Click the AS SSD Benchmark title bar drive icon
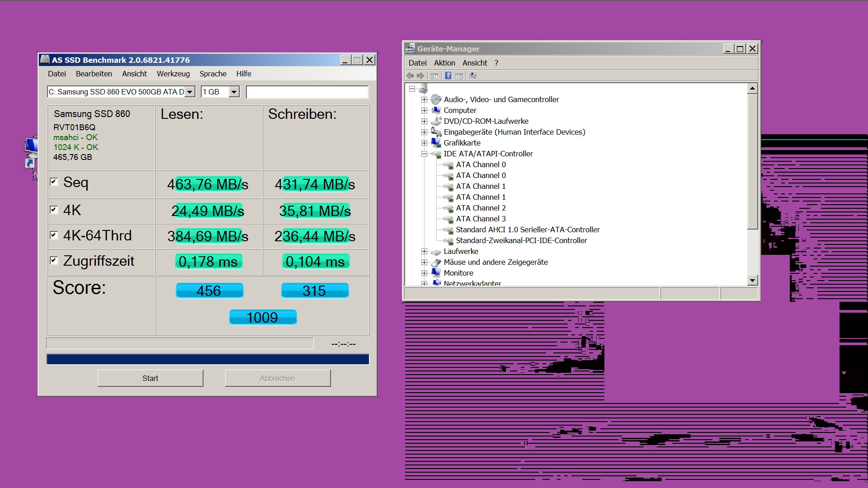Screen dimensions: 868x488 45,59
